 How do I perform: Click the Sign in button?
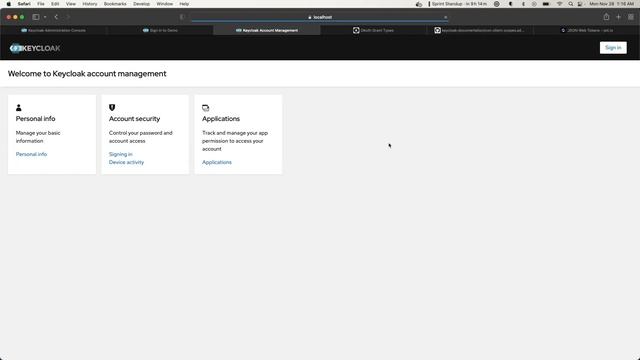coord(613,48)
